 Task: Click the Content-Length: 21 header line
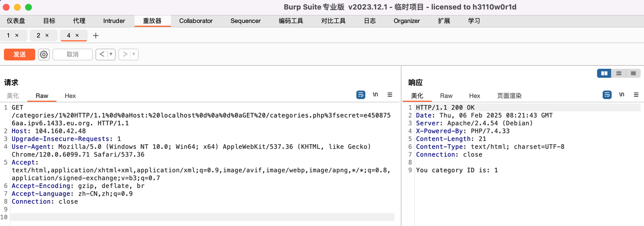451,139
